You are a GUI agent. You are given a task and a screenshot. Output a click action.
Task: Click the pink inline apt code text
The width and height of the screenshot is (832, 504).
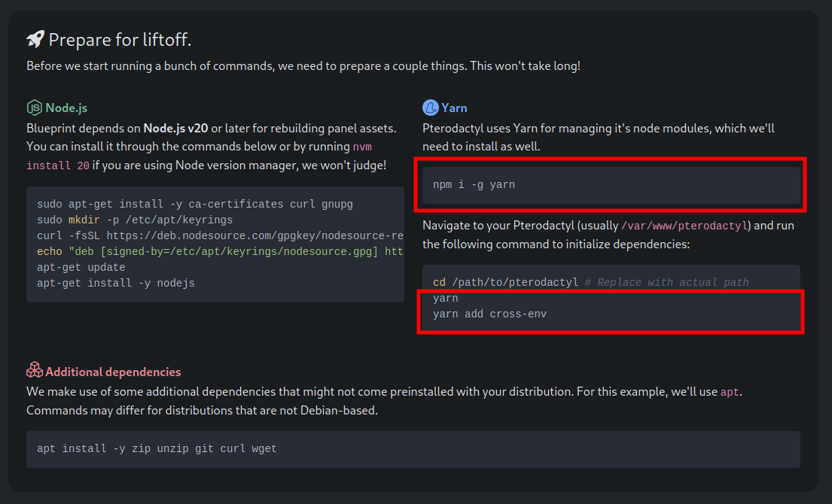point(730,392)
